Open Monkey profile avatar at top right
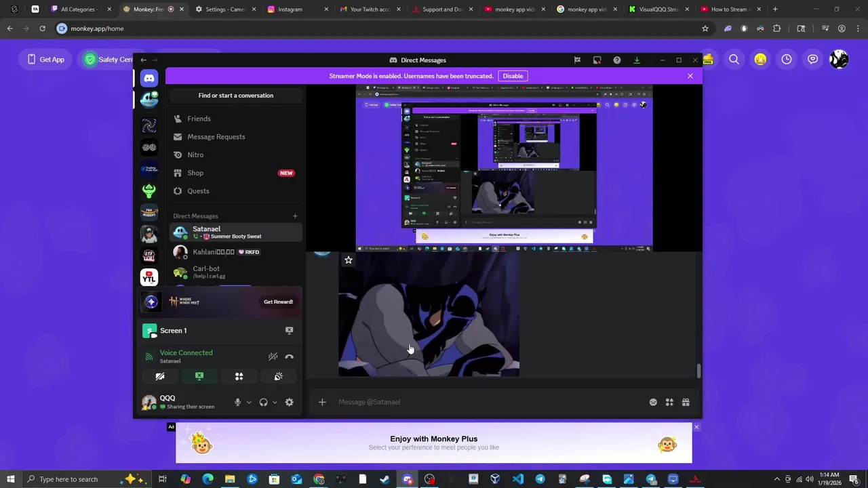The image size is (868, 488). point(839,60)
